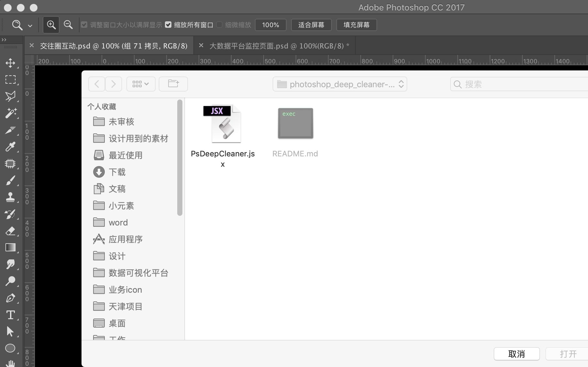Select the Rectangular Marquee tool

(11, 79)
